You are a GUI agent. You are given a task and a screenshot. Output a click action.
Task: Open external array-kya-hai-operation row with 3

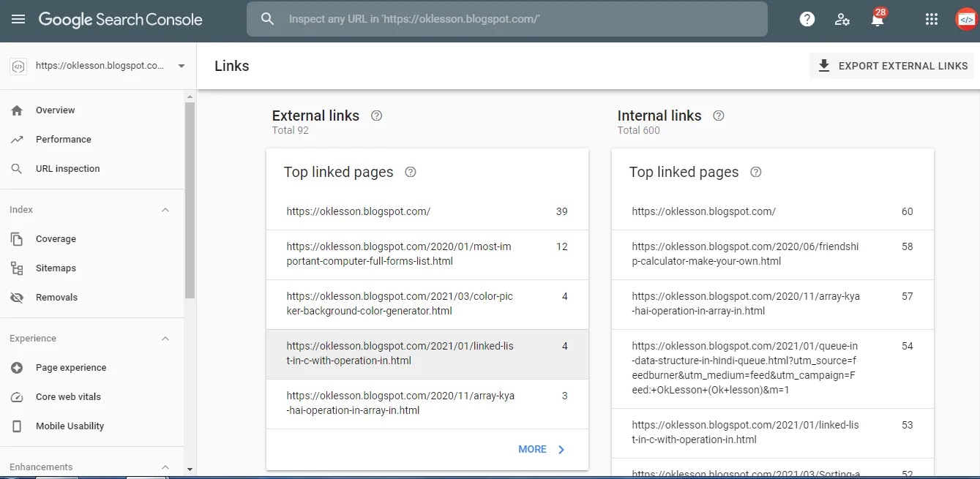tap(427, 403)
